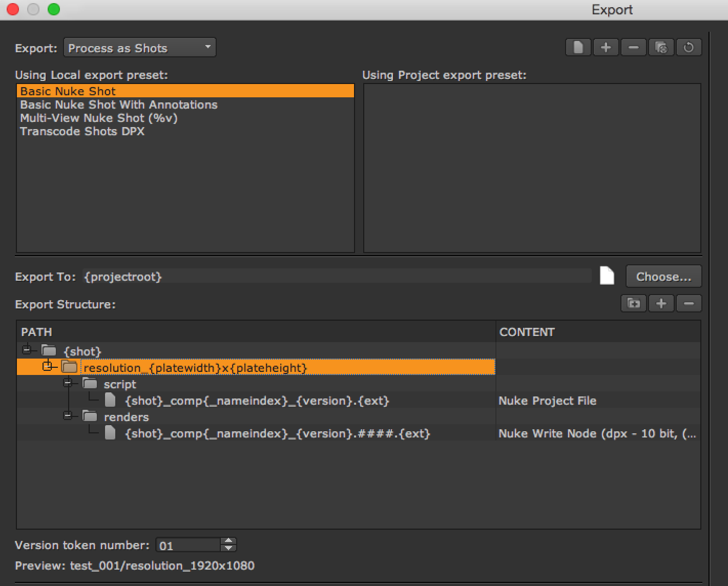This screenshot has width=728, height=586.
Task: Click the PATH column header
Action: [x=256, y=332]
